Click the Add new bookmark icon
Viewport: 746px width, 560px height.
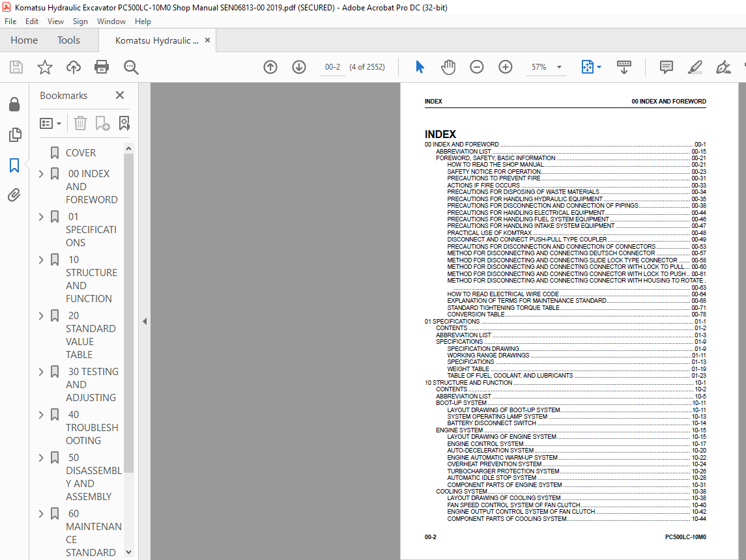tap(102, 124)
